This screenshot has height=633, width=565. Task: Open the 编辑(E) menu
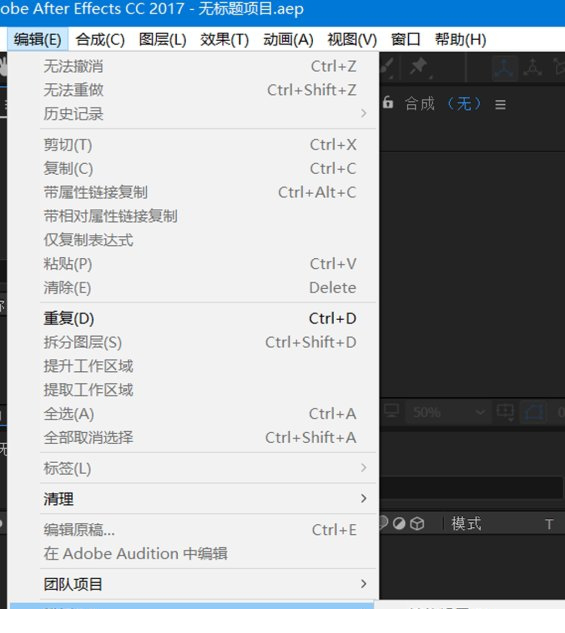(x=38, y=40)
